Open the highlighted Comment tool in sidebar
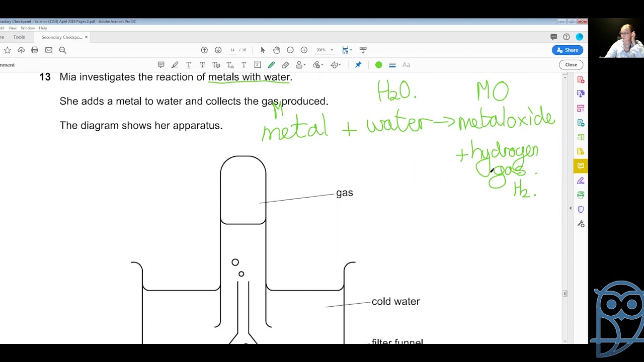The width and height of the screenshot is (644, 362). point(581,166)
